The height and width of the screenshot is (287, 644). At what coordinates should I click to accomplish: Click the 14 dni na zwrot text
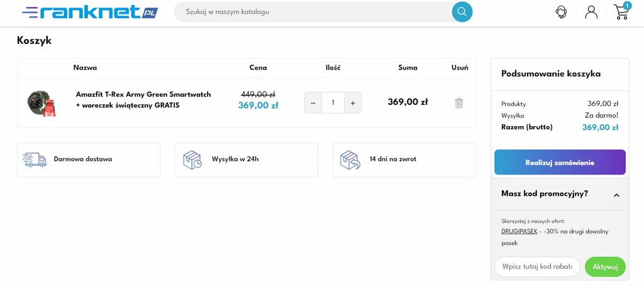392,159
